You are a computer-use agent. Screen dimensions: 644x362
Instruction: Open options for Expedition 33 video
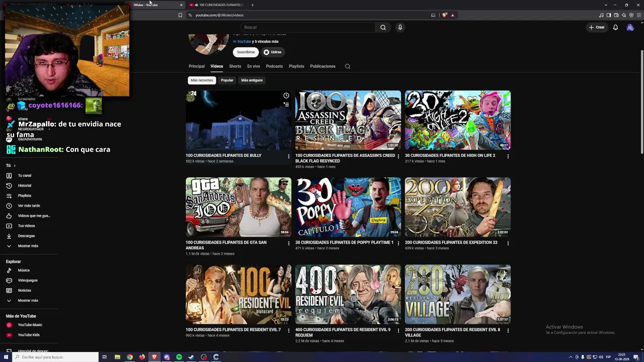[508, 243]
